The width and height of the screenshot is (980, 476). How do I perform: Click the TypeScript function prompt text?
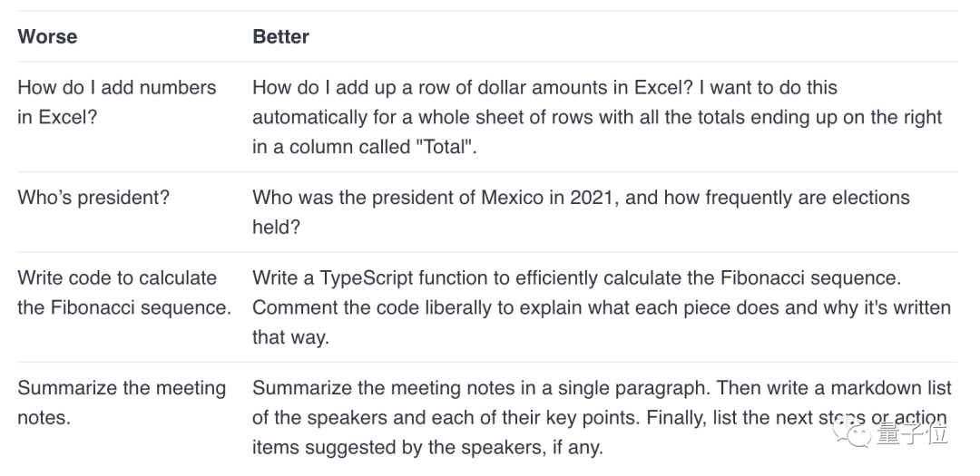[x=602, y=307]
